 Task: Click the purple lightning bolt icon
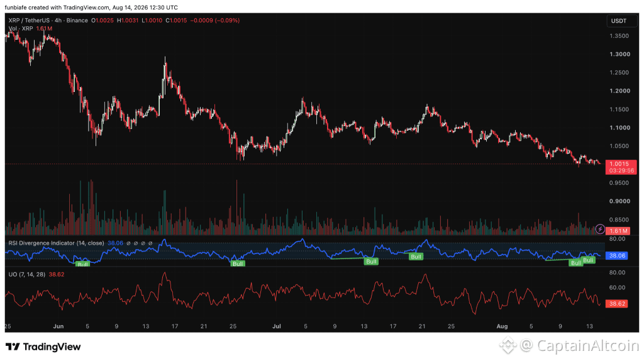(x=600, y=229)
